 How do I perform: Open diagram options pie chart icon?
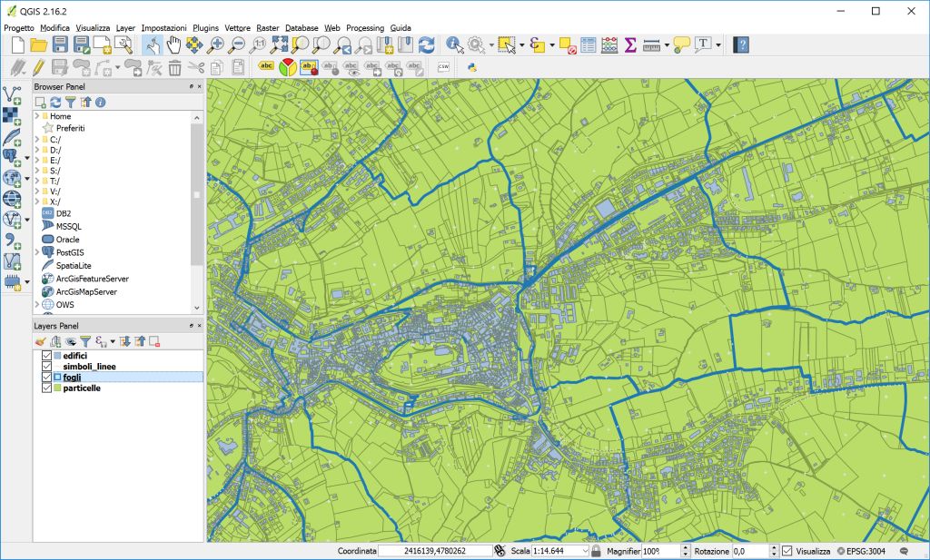288,67
